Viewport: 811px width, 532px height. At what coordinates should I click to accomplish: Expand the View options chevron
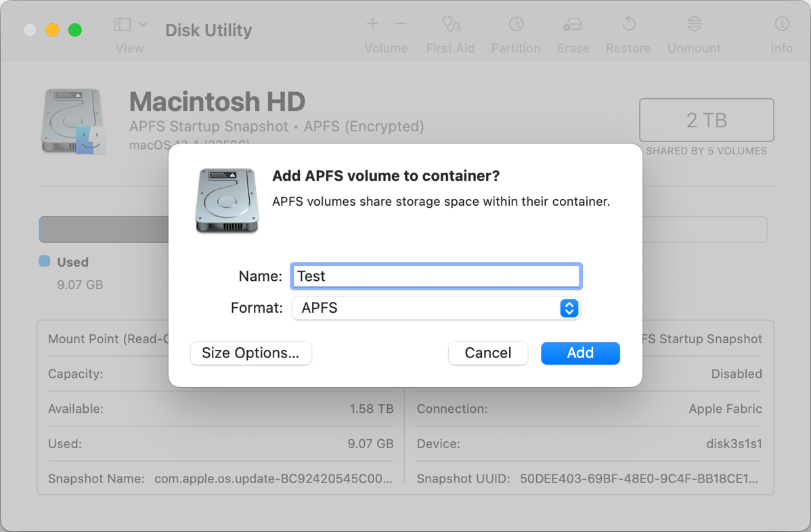point(143,25)
